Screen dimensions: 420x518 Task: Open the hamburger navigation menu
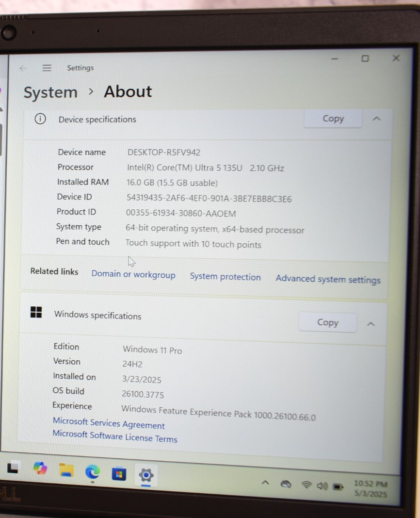(47, 68)
